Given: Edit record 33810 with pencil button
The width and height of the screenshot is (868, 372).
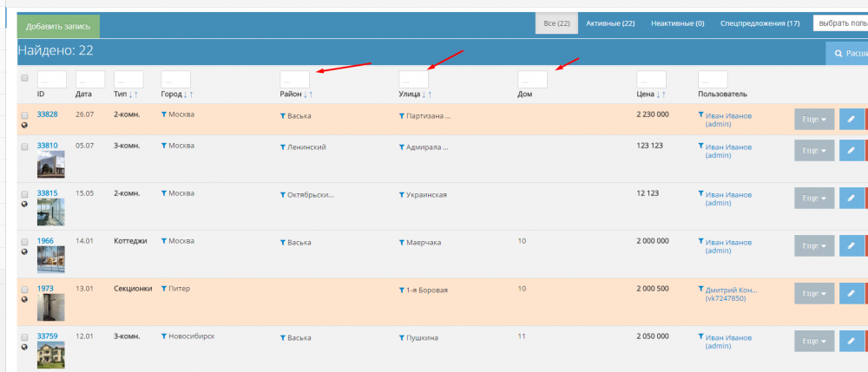Looking at the screenshot, I should pyautogui.click(x=852, y=150).
